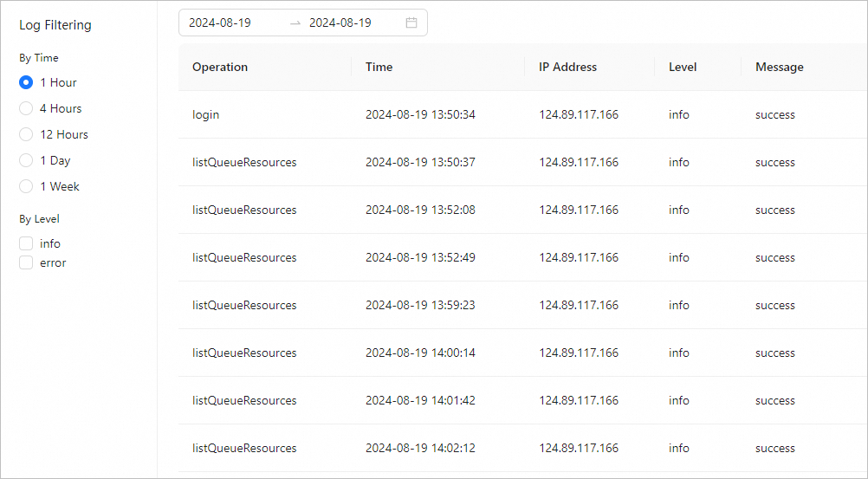Image resolution: width=868 pixels, height=479 pixels.
Task: Open the date range calendar icon
Action: pos(411,23)
